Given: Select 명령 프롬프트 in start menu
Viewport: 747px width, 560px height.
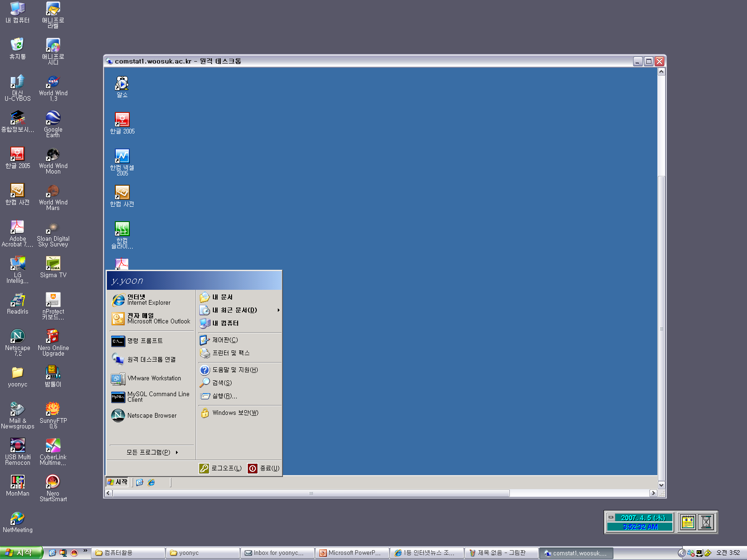Looking at the screenshot, I should 152,341.
